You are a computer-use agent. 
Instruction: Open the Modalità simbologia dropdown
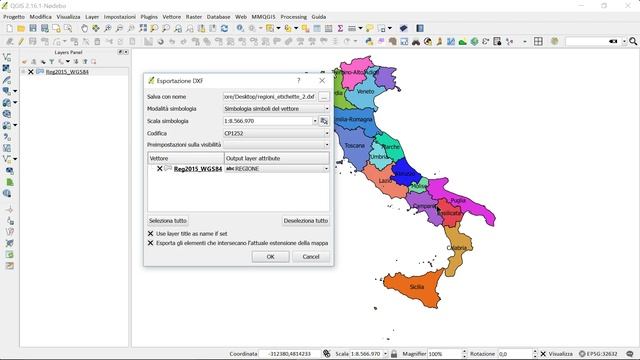276,109
